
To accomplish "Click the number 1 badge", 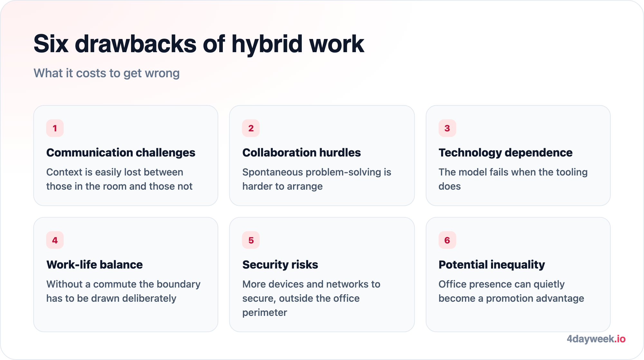I will 55,128.
